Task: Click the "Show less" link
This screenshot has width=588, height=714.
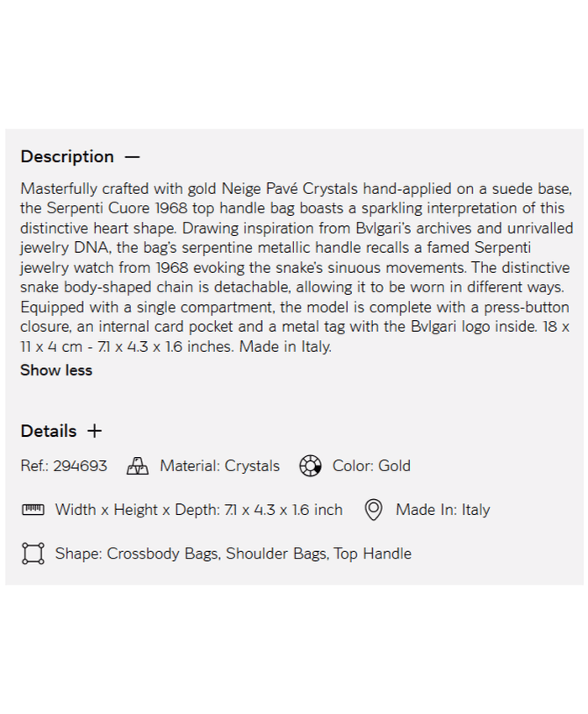Action: pyautogui.click(x=56, y=370)
